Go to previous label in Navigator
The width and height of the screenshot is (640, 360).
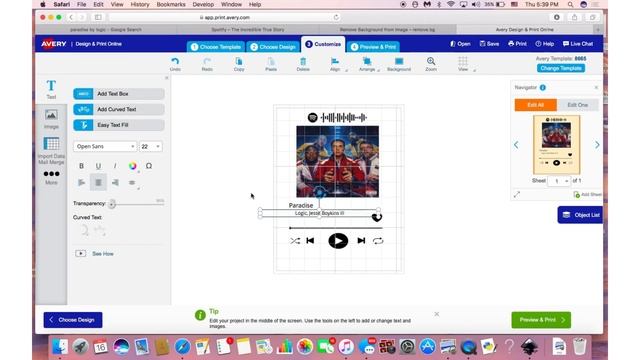pyautogui.click(x=516, y=145)
